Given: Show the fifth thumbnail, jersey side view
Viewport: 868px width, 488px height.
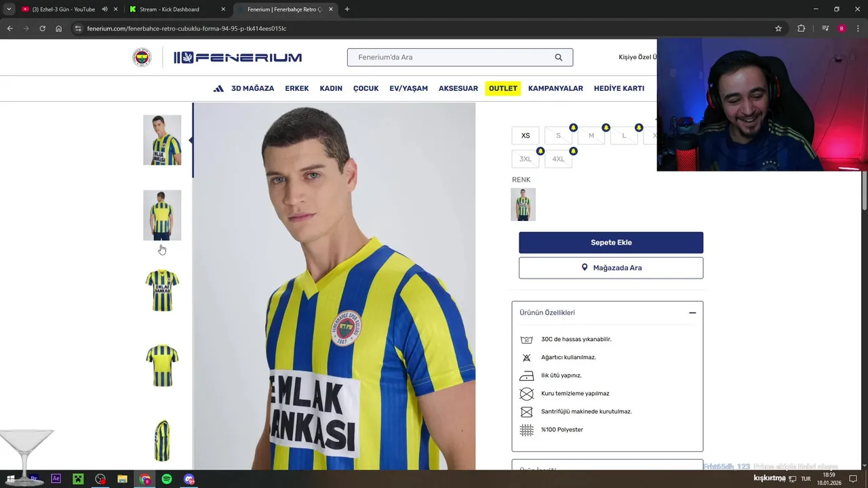Looking at the screenshot, I should pos(162,441).
